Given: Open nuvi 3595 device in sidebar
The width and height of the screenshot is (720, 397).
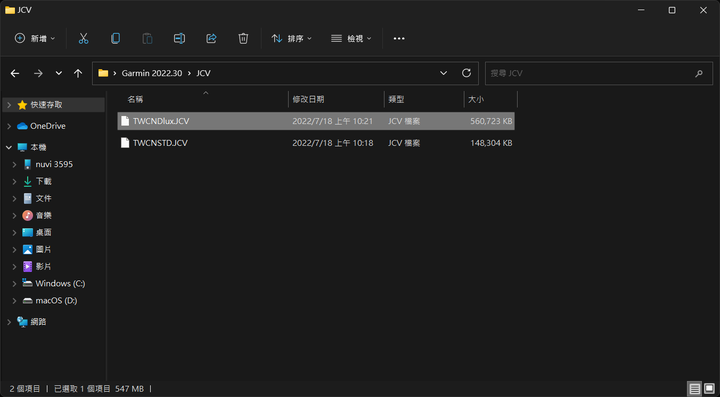Looking at the screenshot, I should tap(54, 164).
